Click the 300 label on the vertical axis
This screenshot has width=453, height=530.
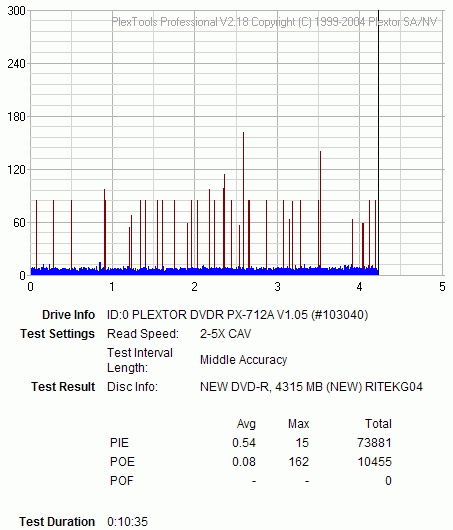pyautogui.click(x=17, y=11)
